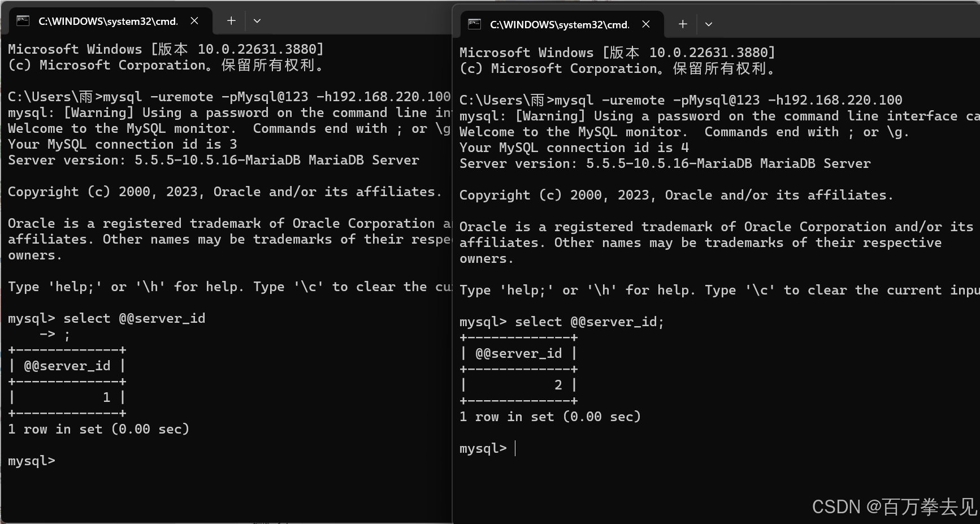This screenshot has width=980, height=524.
Task: Focus empty mysql> prompt below server_id 1 result
Action: pyautogui.click(x=32, y=461)
